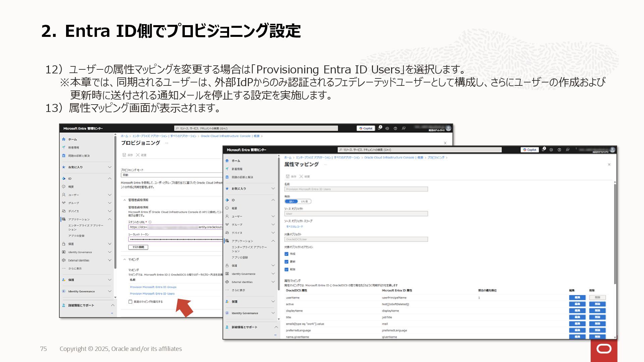644x362 pixels.
Task: Open settings gear in Attribute Mapping window header
Action: point(551,150)
